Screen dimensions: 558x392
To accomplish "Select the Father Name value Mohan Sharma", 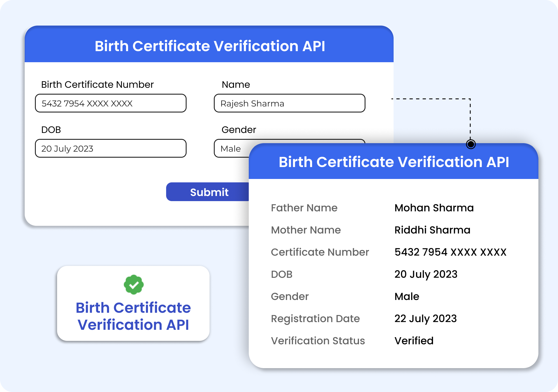I will coord(434,208).
